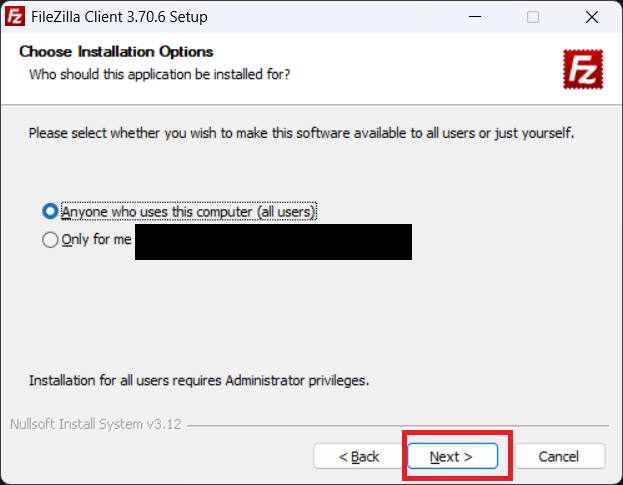Click the "Please select whether you wish" instruction text
This screenshot has height=485, width=623.
click(x=302, y=133)
